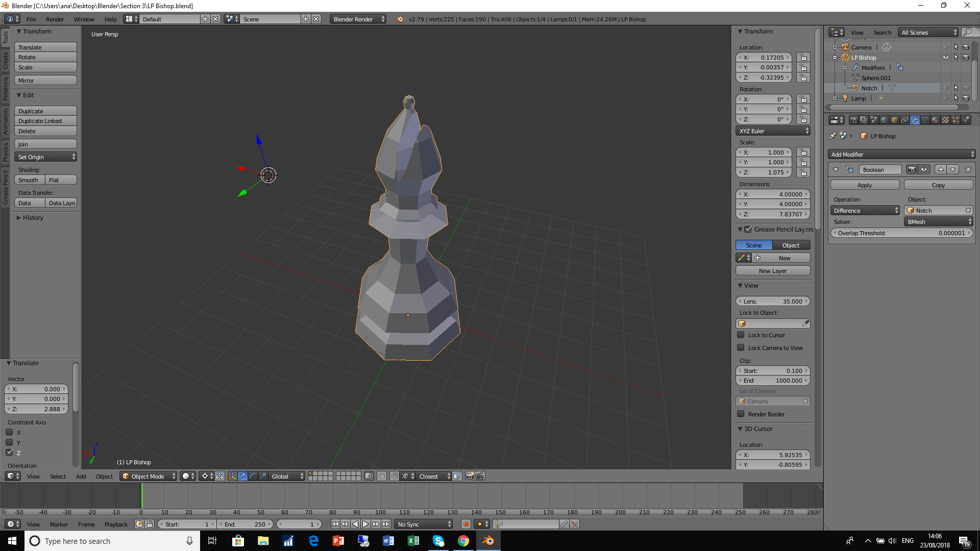
Task: Open the Render menu
Action: pos(55,19)
